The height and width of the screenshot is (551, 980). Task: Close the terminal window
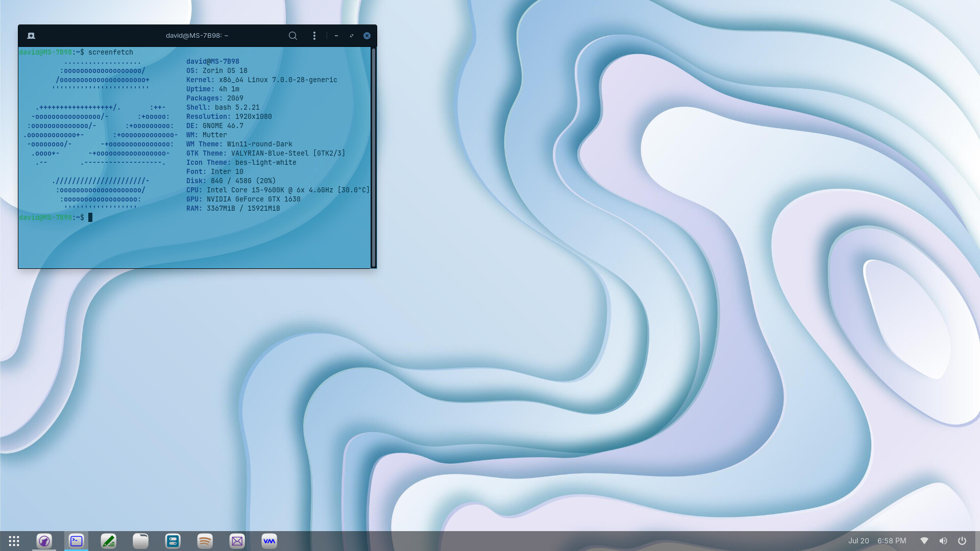pyautogui.click(x=367, y=36)
